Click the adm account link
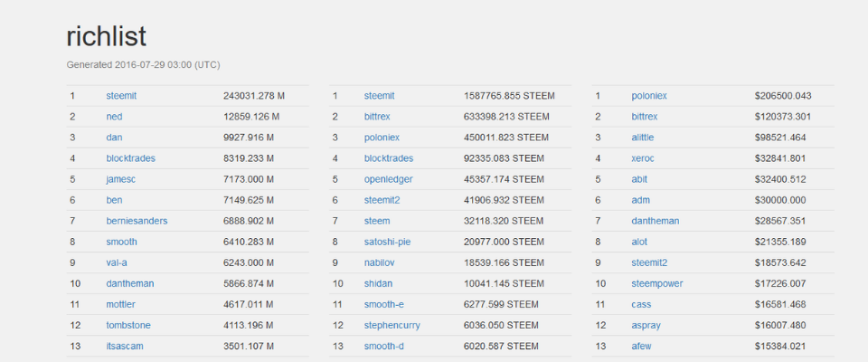This screenshot has width=868, height=362. [x=641, y=200]
